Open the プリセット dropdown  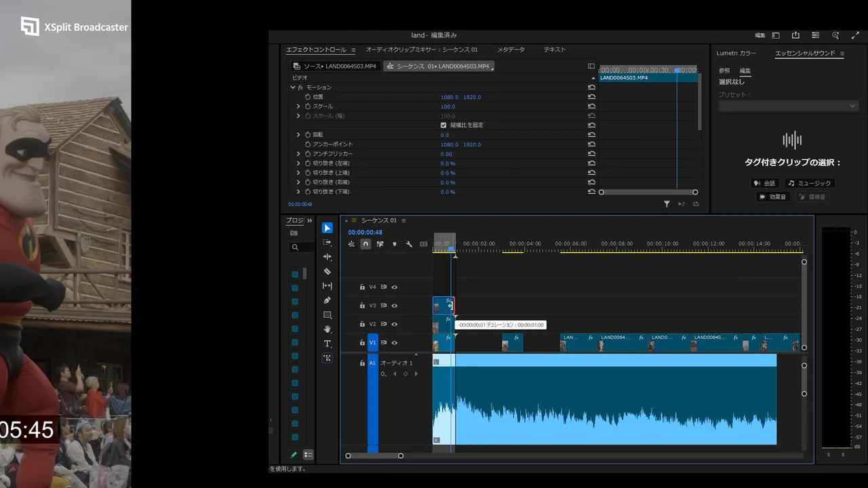point(789,106)
